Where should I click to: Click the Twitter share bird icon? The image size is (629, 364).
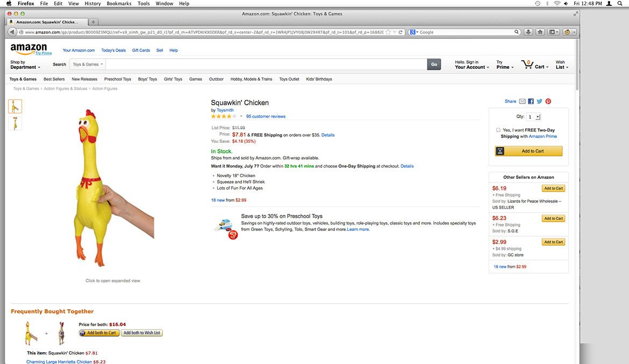[539, 101]
